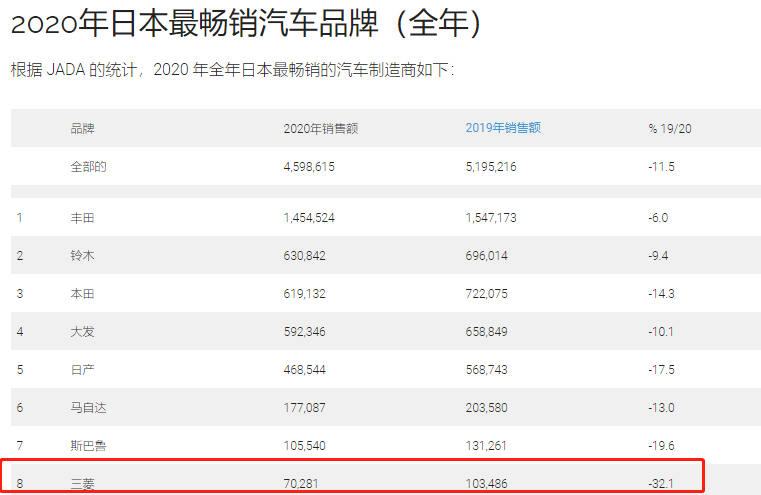Click 三菱 in the highlighted row
This screenshot has height=495, width=761.
(x=82, y=484)
